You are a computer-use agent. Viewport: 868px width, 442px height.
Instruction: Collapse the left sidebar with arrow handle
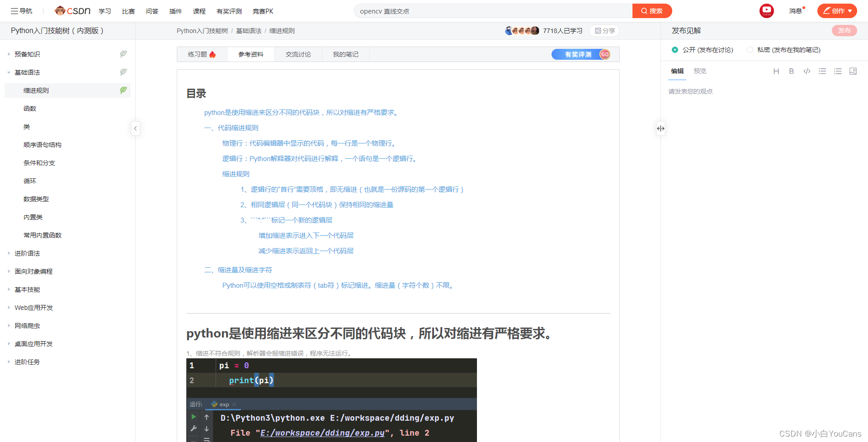[x=135, y=128]
